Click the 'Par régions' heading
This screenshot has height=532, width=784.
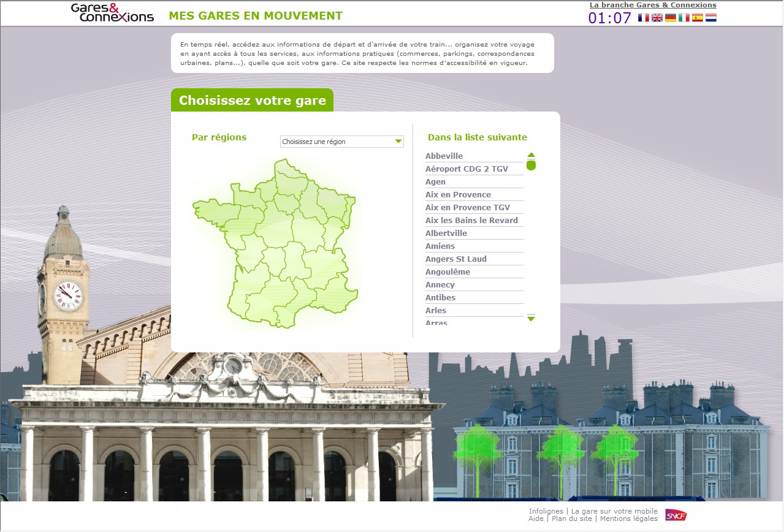219,137
